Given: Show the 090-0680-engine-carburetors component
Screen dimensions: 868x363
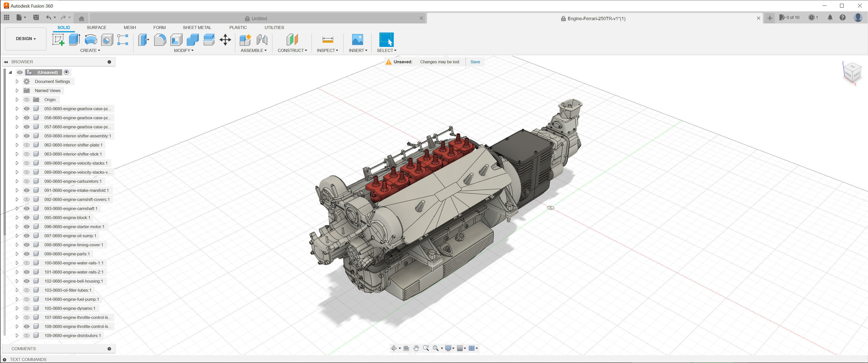Looking at the screenshot, I should click(x=26, y=181).
